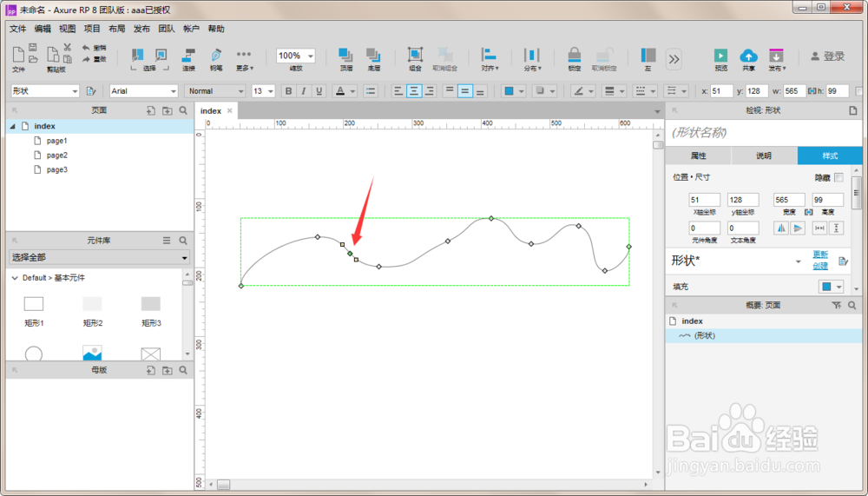Click the toolbar overflow >> button
The height and width of the screenshot is (496, 868).
click(x=674, y=59)
